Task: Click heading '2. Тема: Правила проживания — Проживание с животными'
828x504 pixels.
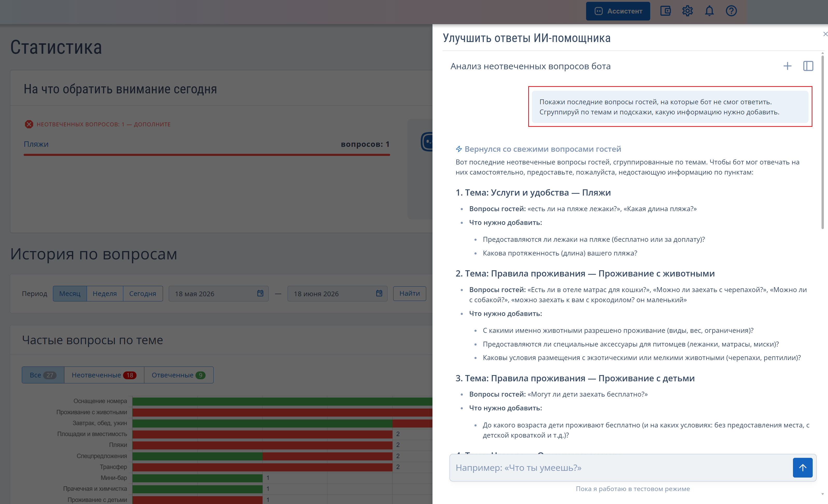Action: 585,273
